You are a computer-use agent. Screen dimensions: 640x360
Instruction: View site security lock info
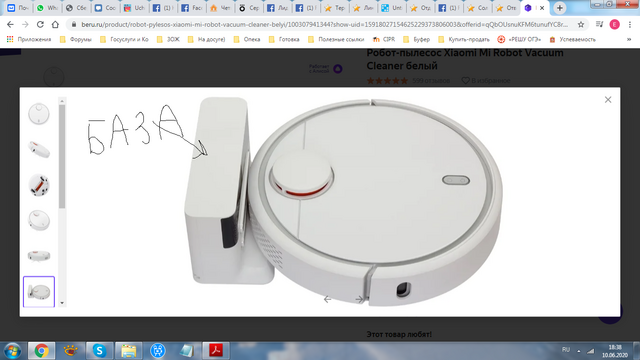point(74,24)
